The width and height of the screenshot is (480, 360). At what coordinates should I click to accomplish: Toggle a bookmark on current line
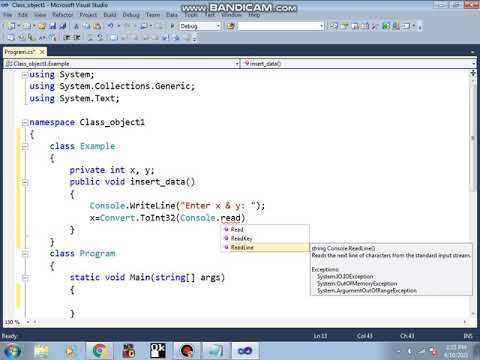[x=114, y=37]
